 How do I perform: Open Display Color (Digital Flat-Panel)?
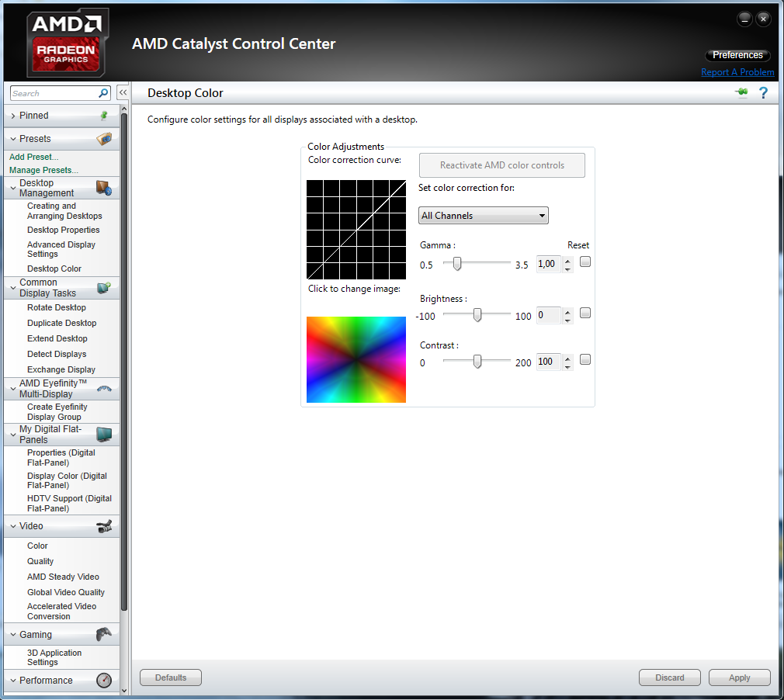click(x=67, y=480)
